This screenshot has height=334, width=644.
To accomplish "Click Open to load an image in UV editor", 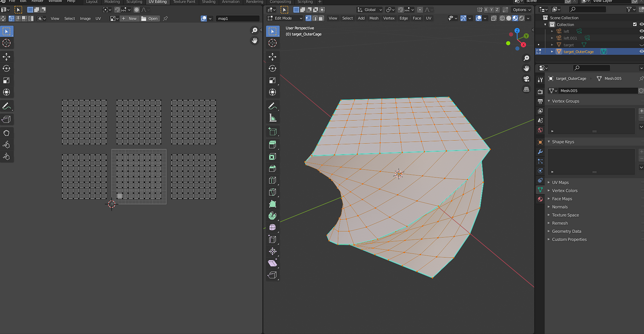I will click(x=149, y=18).
